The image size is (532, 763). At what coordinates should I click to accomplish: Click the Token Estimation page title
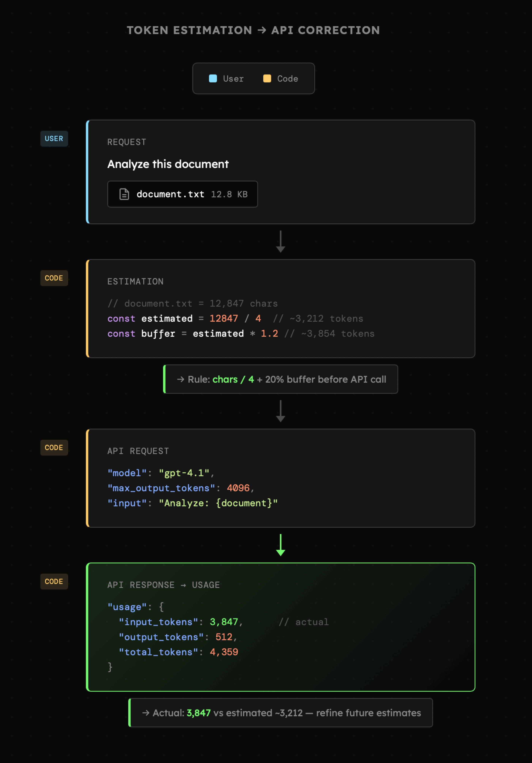coord(253,30)
